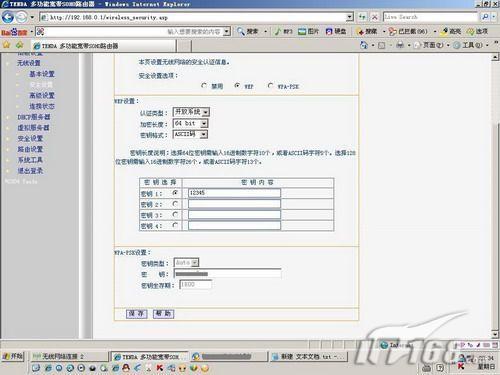
Task: Click the address bar URL field
Action: pos(193,17)
